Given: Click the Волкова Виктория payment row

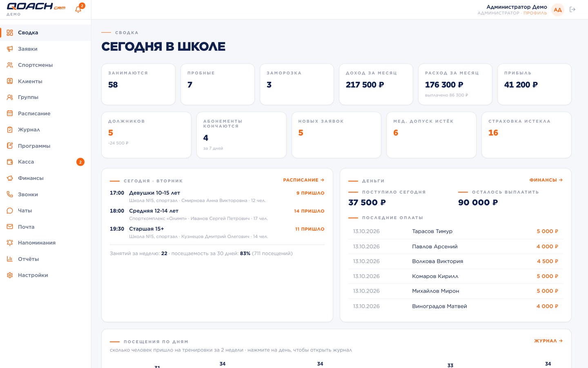Looking at the screenshot, I should 456,261.
